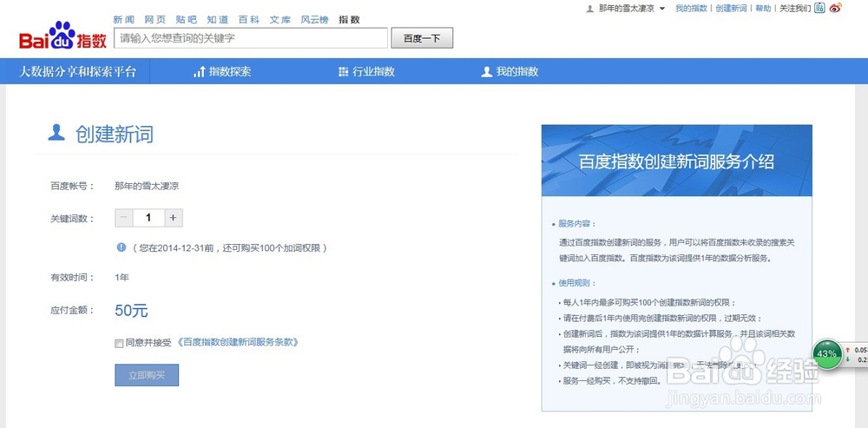The height and width of the screenshot is (428, 868).
Task: Open 风云榜 in top navigation
Action: point(314,19)
